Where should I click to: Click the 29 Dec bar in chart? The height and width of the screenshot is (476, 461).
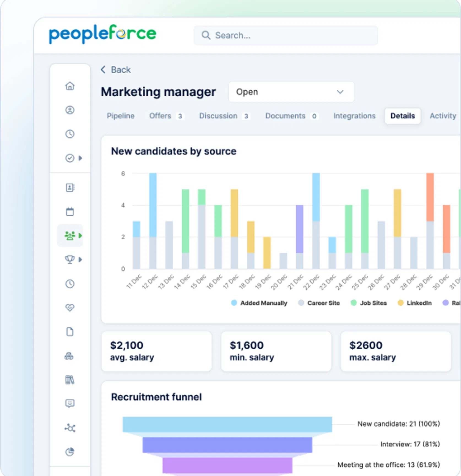click(430, 221)
